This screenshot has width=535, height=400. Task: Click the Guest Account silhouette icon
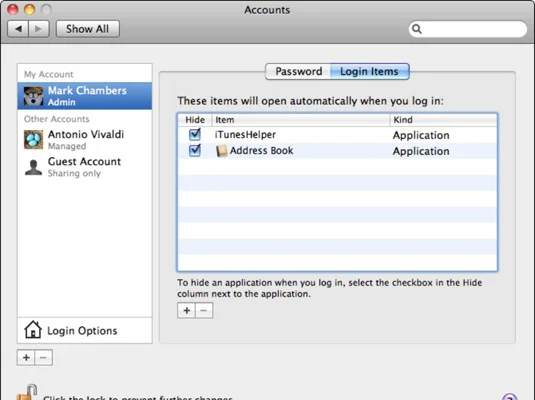(x=33, y=167)
